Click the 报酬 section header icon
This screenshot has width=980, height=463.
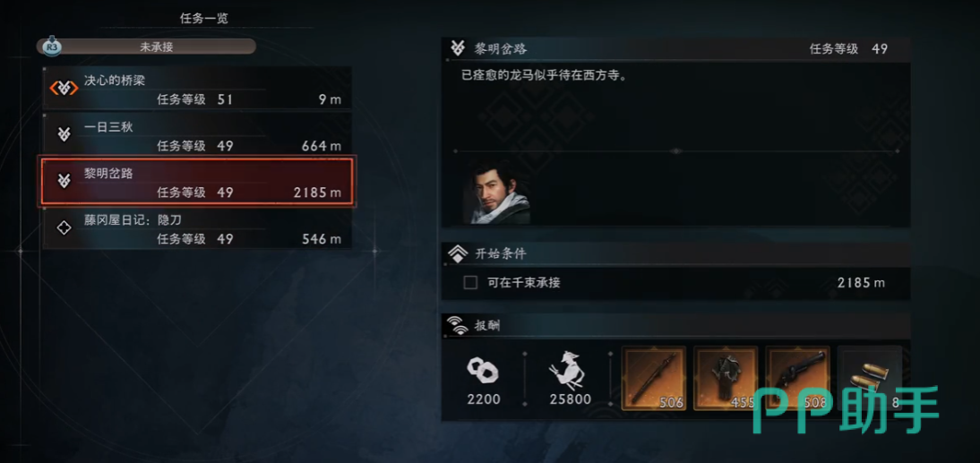pos(458,325)
